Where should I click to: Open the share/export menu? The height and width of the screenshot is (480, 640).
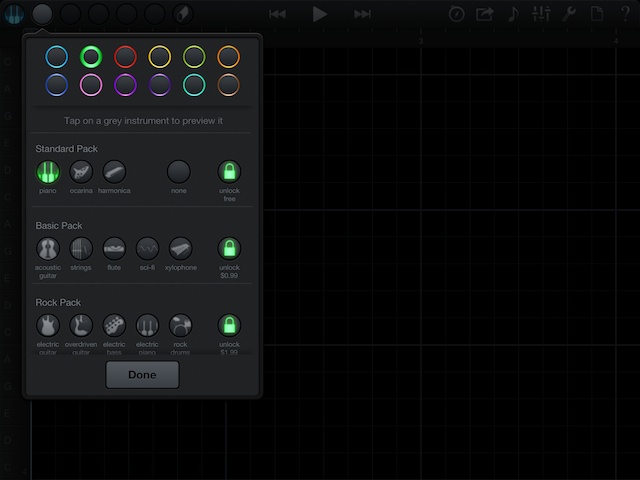click(484, 14)
